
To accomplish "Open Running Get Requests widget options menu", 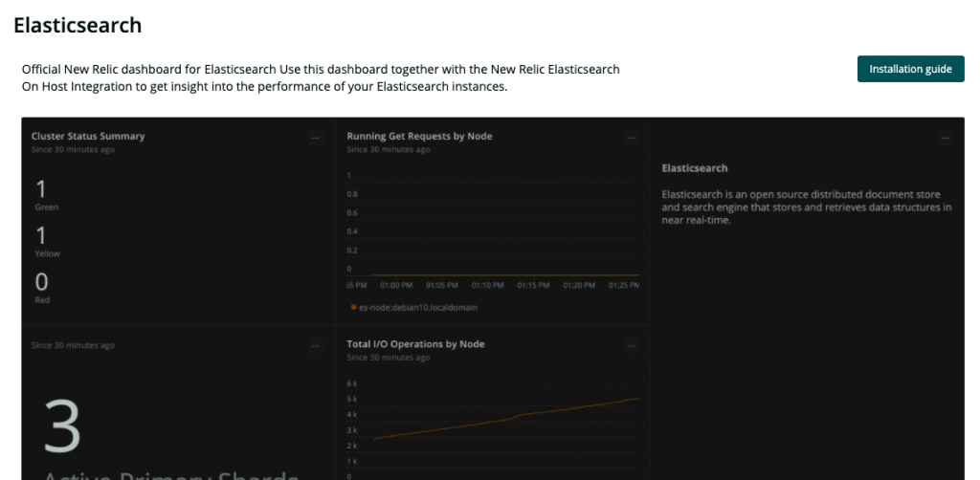I will pyautogui.click(x=631, y=138).
